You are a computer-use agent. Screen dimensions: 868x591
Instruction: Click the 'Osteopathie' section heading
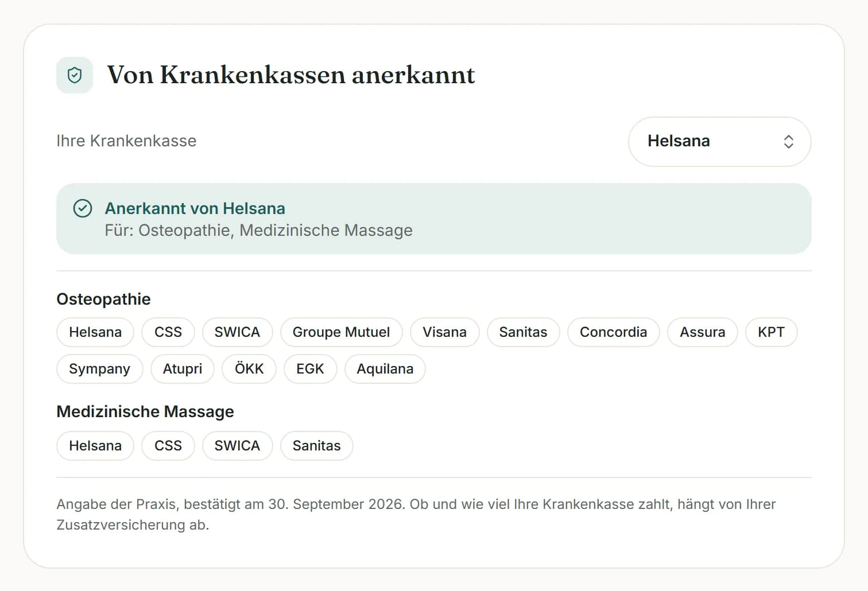tap(103, 299)
